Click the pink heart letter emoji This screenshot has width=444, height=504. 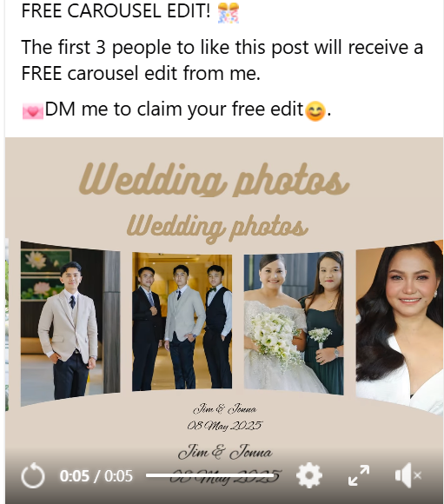coord(32,111)
